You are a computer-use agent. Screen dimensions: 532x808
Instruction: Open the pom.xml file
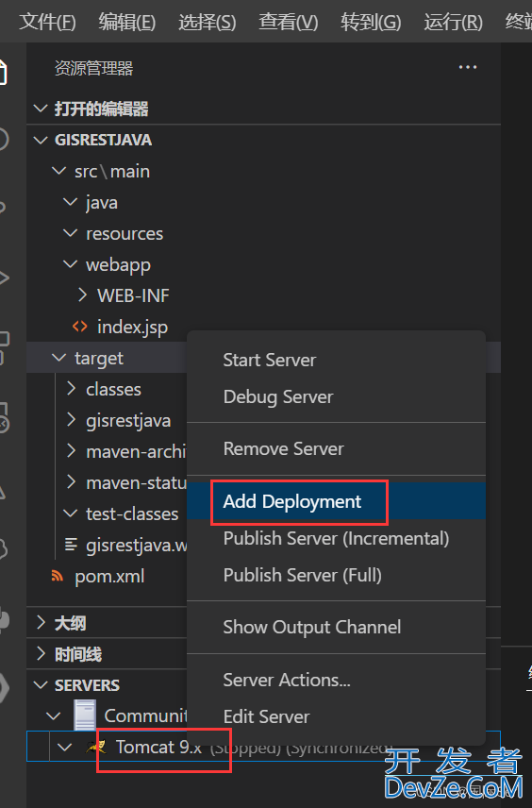[109, 576]
